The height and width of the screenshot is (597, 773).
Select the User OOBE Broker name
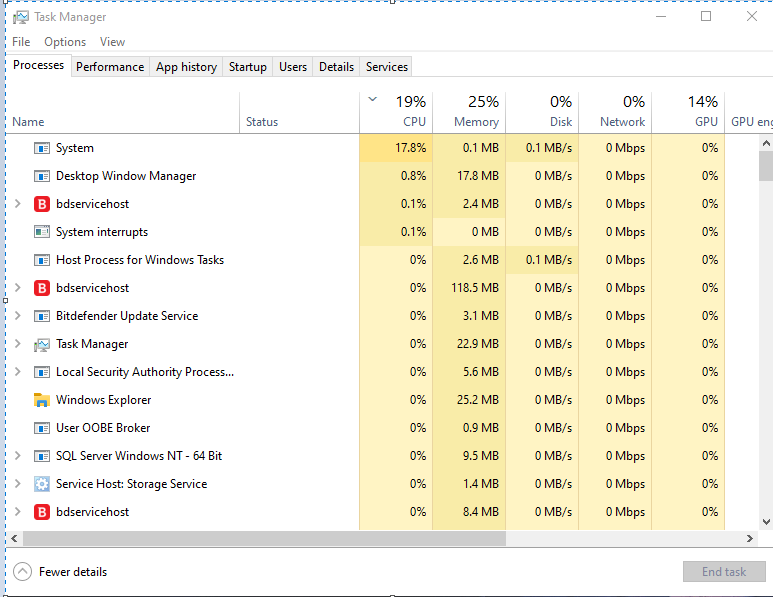tap(103, 428)
